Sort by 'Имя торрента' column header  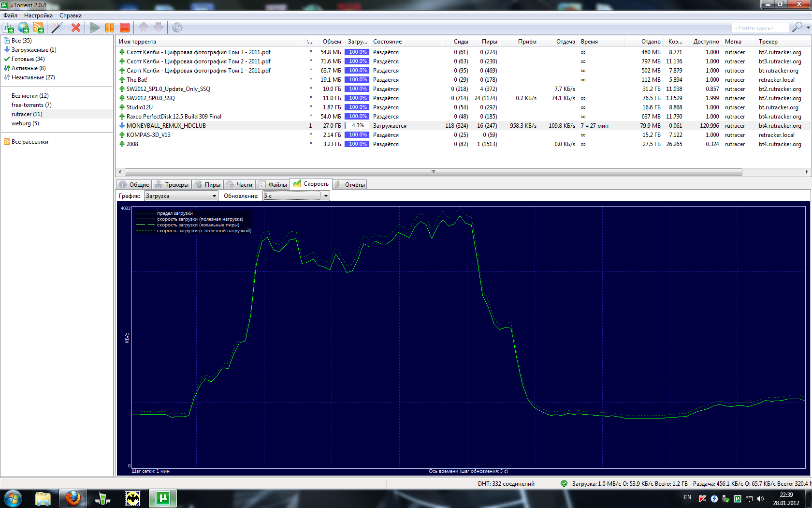click(x=210, y=42)
